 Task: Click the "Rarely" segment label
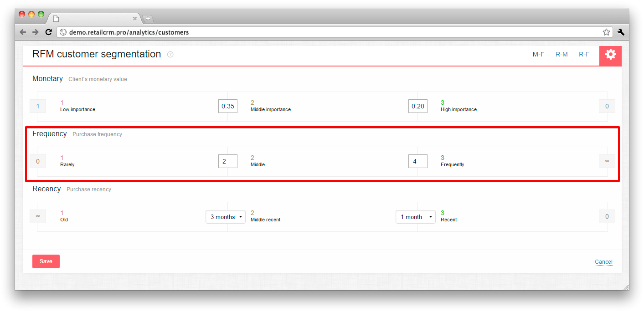pos(67,165)
